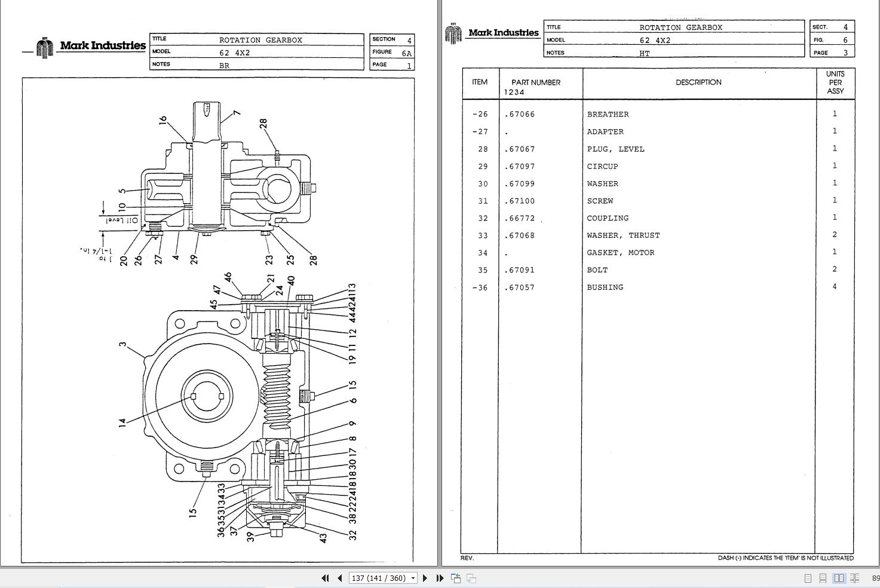This screenshot has height=588, width=880.
Task: Click part number .66772
Action: pos(520,218)
